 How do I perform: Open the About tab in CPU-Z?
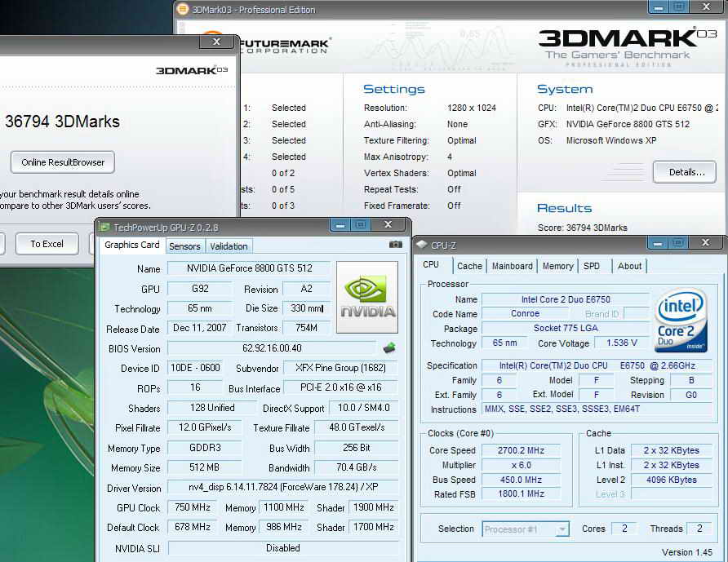pyautogui.click(x=629, y=267)
